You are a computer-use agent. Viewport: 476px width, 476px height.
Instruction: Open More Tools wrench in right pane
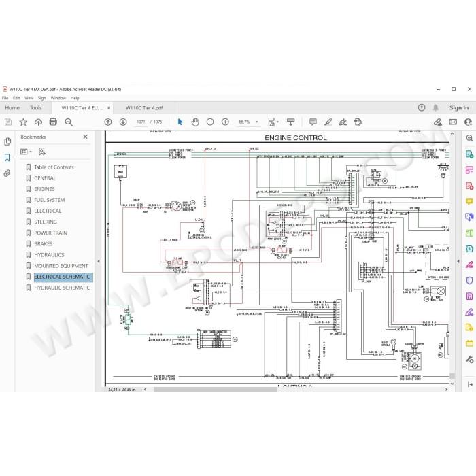tap(469, 360)
